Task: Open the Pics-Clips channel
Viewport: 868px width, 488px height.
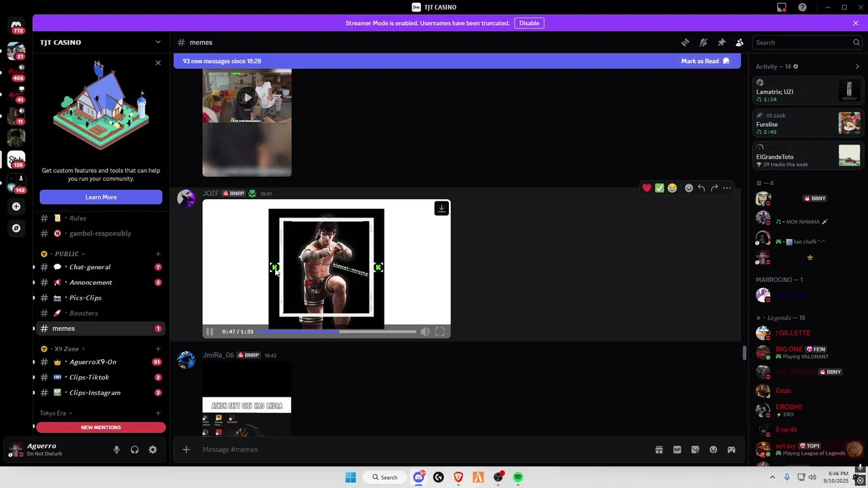Action: [x=100, y=298]
